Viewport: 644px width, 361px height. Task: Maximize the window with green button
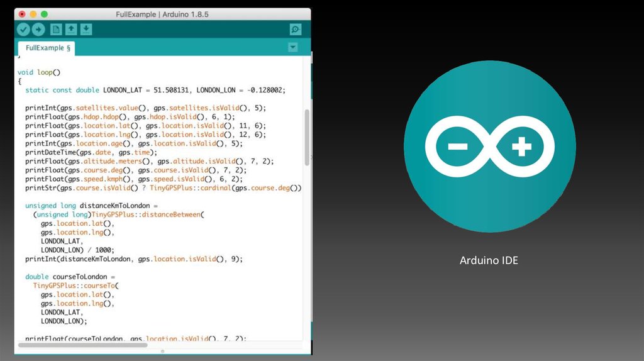pos(44,13)
